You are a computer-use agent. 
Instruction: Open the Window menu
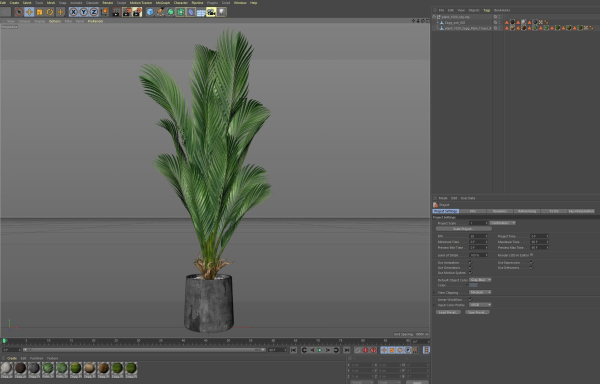(x=240, y=3)
